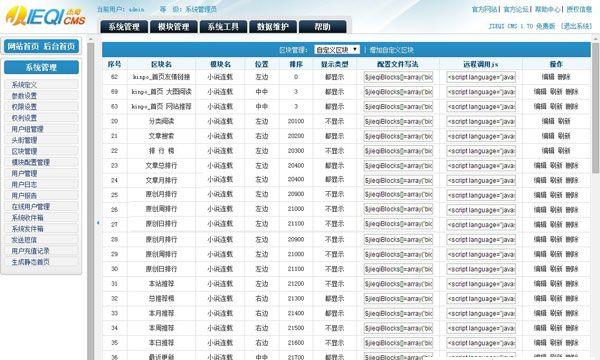Screen dimensions: 600x360
Task: Open 在线用户管理 in the sidebar
Action: 31,207
